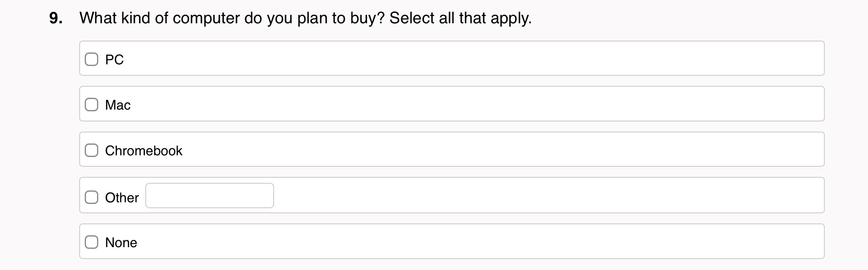Click blank space right of Other textbox
The image size is (868, 270).
[x=508, y=196]
